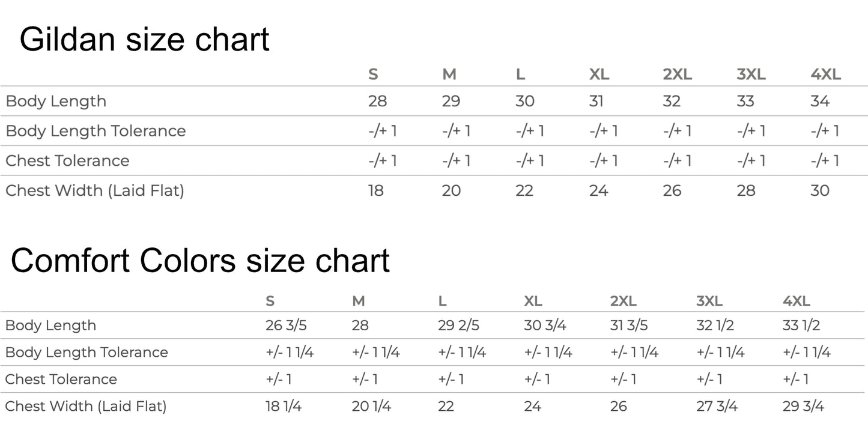Click the Gildan body length value 31

pos(596,101)
